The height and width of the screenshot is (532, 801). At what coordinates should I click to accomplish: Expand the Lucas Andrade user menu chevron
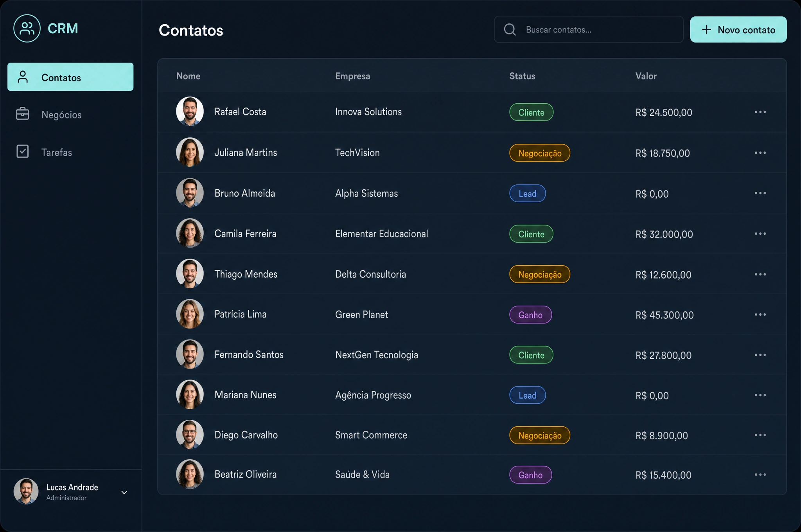[x=124, y=492]
